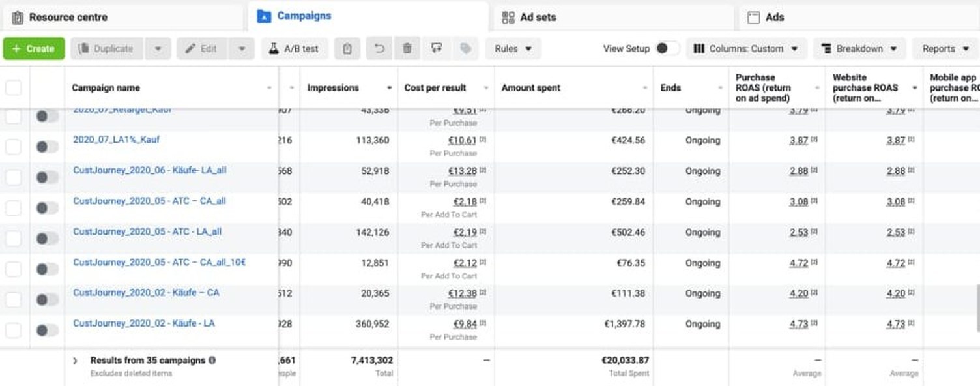This screenshot has width=980, height=386.
Task: Open the CustJourney_2020_05 - ATC – CA_all_10€ campaign
Action: 160,262
